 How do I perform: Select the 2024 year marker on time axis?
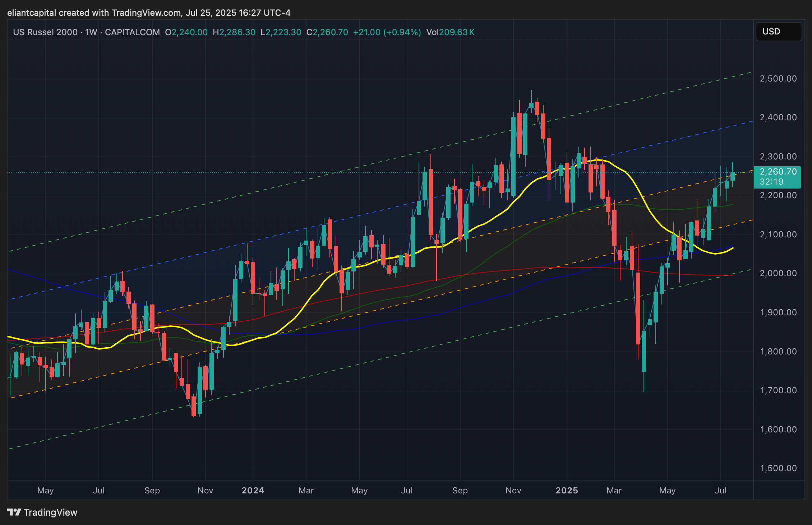253,491
